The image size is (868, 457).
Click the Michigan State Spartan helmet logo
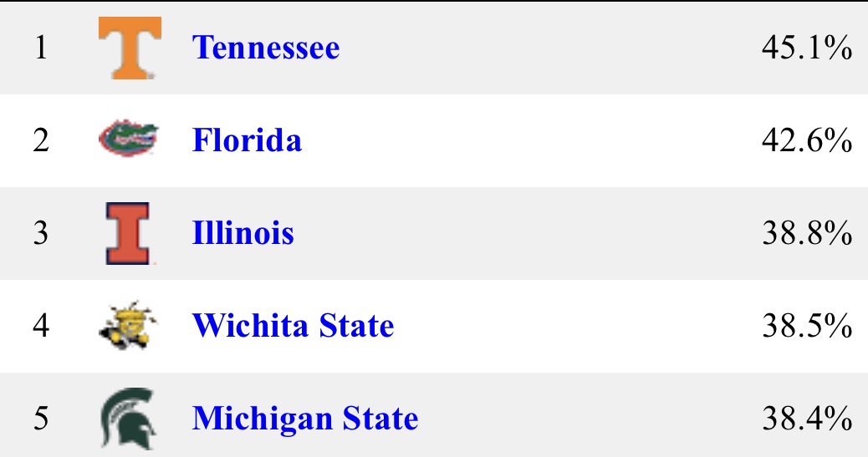[x=128, y=416]
